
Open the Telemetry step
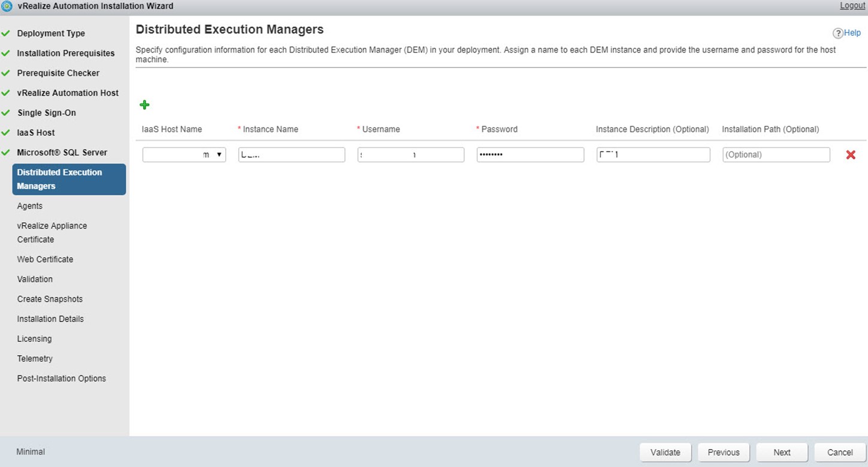pyautogui.click(x=35, y=358)
